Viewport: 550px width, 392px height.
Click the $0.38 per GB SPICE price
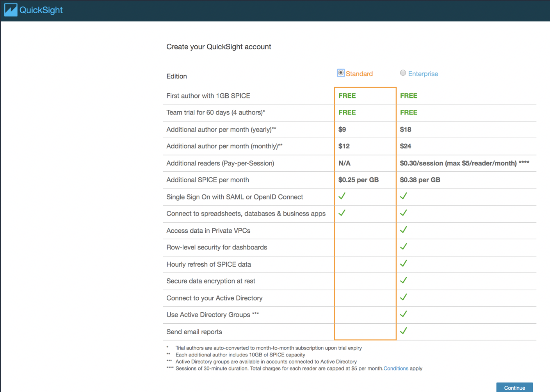[x=420, y=180]
